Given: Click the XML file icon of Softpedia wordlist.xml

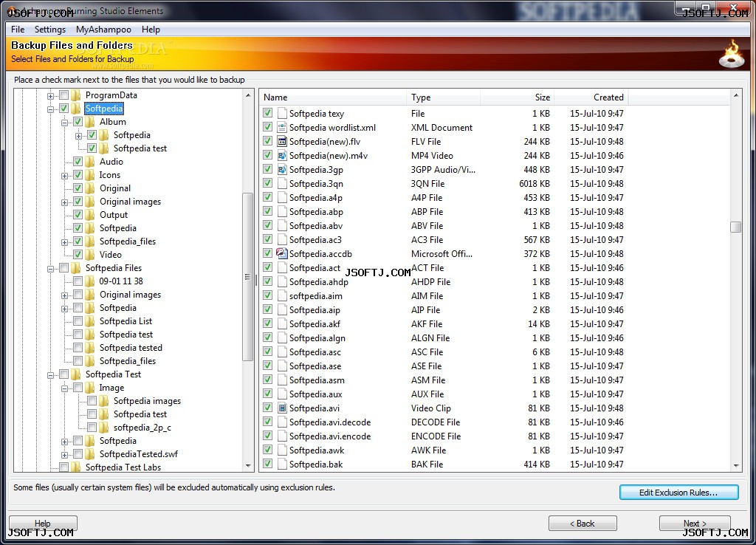Looking at the screenshot, I should pyautogui.click(x=282, y=127).
